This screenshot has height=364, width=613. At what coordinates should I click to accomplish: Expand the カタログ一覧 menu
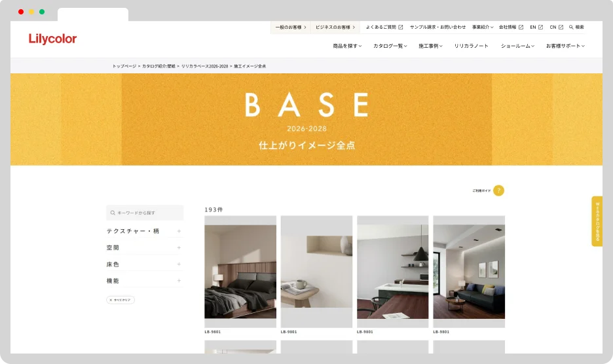pos(390,46)
